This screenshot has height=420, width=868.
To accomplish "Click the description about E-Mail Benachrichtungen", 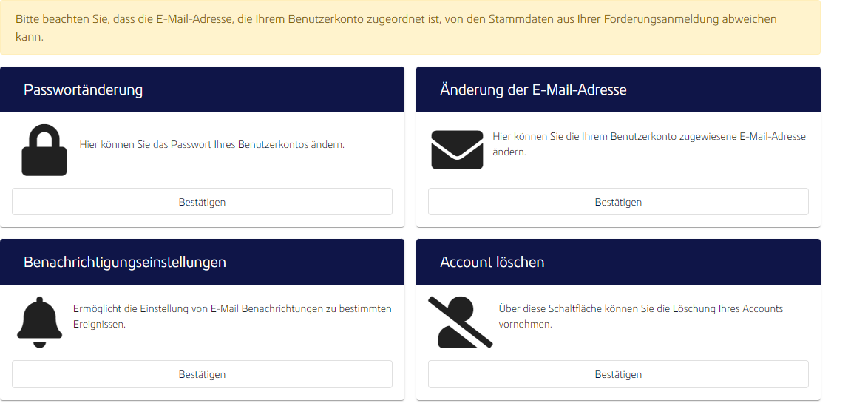I will [x=232, y=316].
